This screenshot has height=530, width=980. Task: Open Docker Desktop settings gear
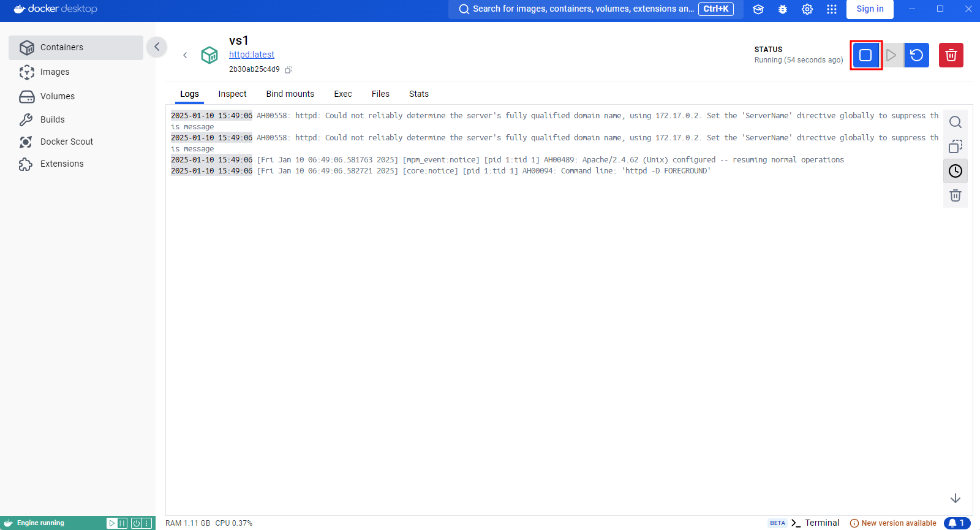tap(807, 9)
